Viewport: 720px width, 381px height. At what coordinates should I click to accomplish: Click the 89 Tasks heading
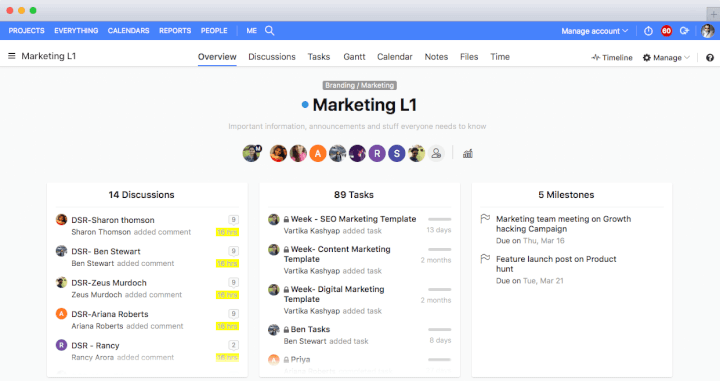point(354,195)
